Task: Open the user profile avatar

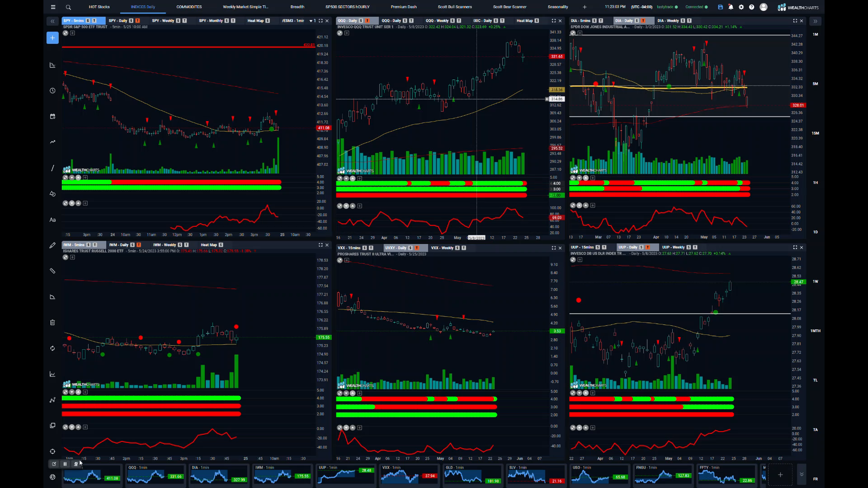Action: tap(764, 7)
